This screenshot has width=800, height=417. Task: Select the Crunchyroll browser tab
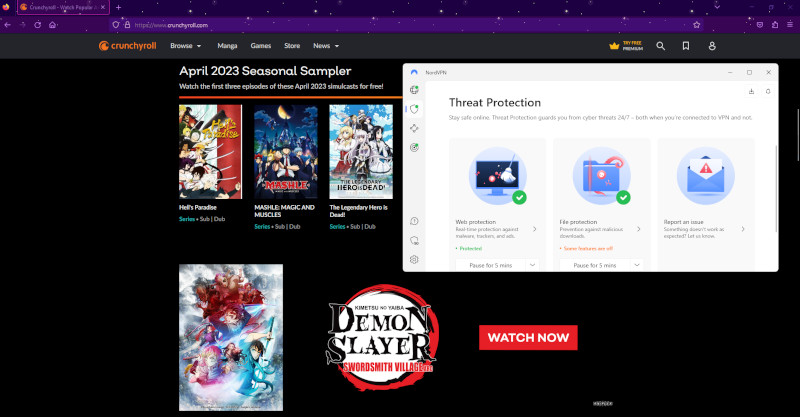click(63, 8)
